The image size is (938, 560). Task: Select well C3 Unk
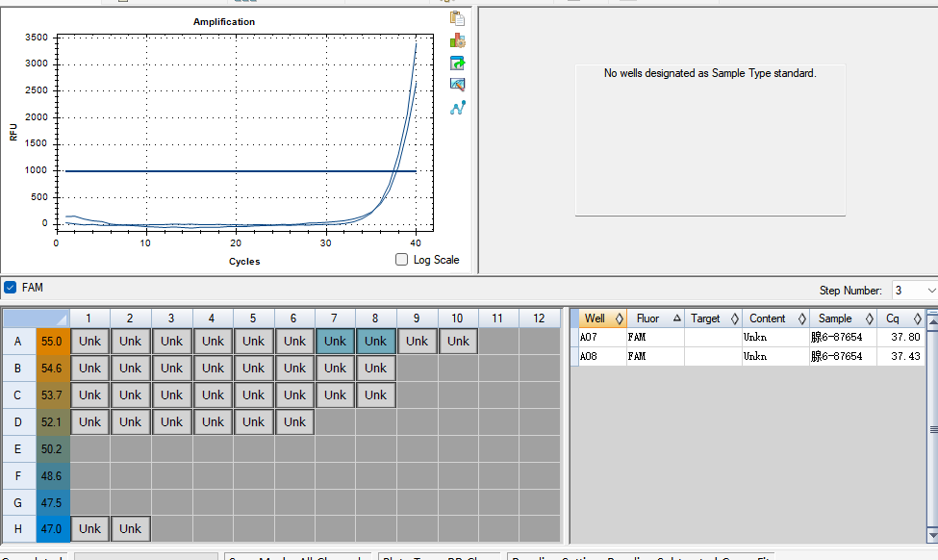[x=171, y=395]
